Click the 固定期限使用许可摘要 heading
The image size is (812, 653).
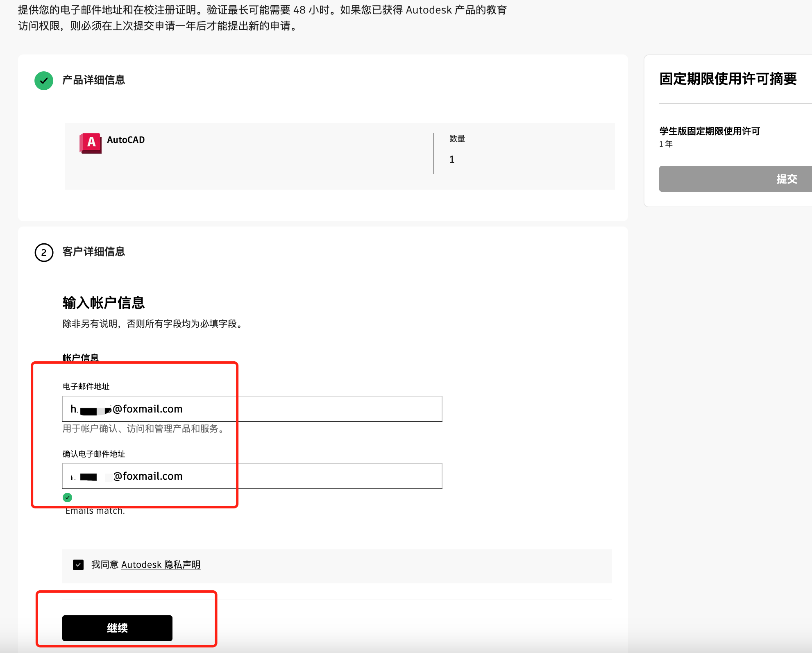pos(728,79)
